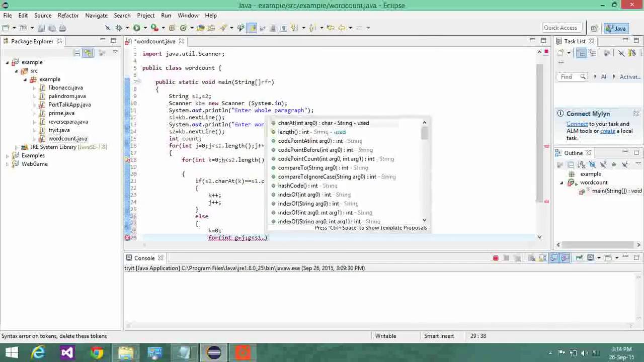The width and height of the screenshot is (644, 362).
Task: Click the Terminate red square in the Console
Action: click(496, 258)
